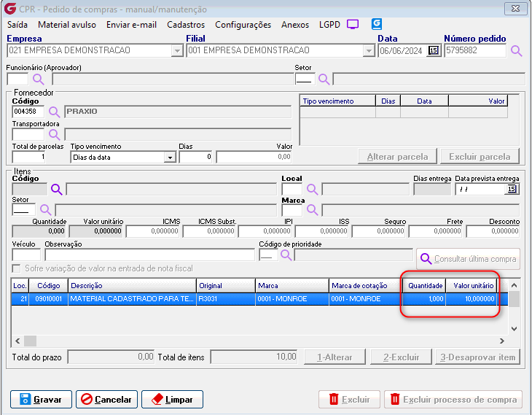Search Transportadora with magnifier icon
The image size is (532, 415).
point(54,134)
